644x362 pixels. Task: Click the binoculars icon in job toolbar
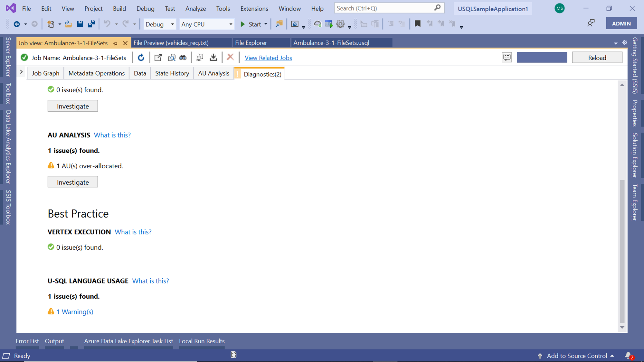coord(183,58)
